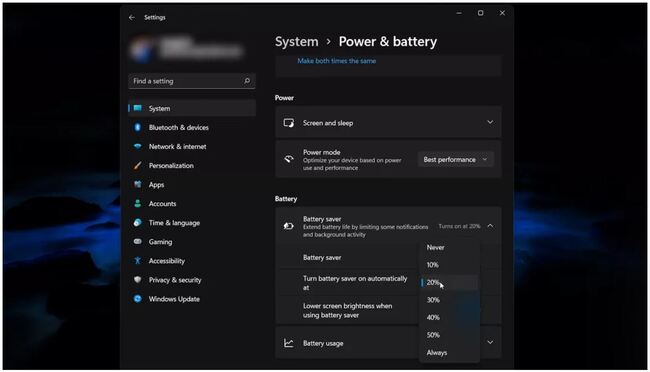Click the Turns on at 20% status text
This screenshot has width=650, height=372.
(x=459, y=226)
